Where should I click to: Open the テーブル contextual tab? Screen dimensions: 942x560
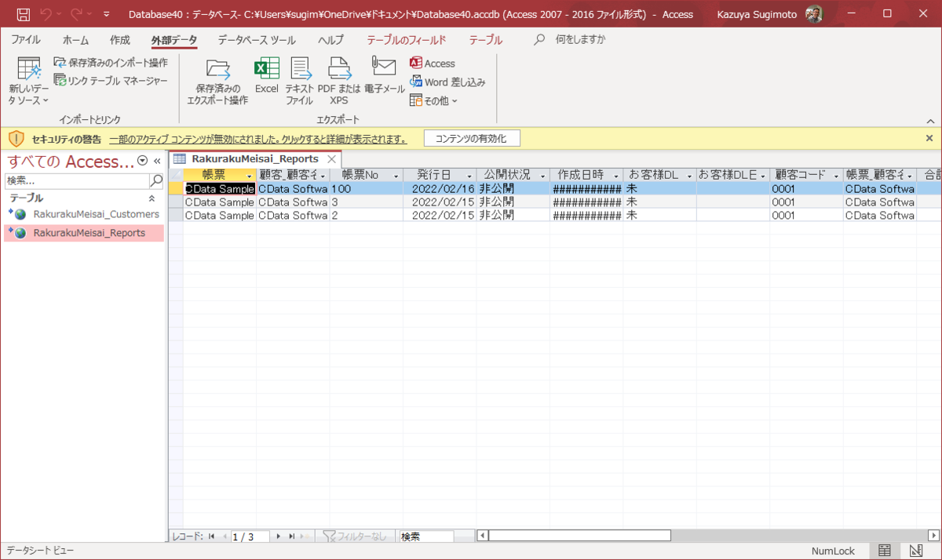pos(486,40)
